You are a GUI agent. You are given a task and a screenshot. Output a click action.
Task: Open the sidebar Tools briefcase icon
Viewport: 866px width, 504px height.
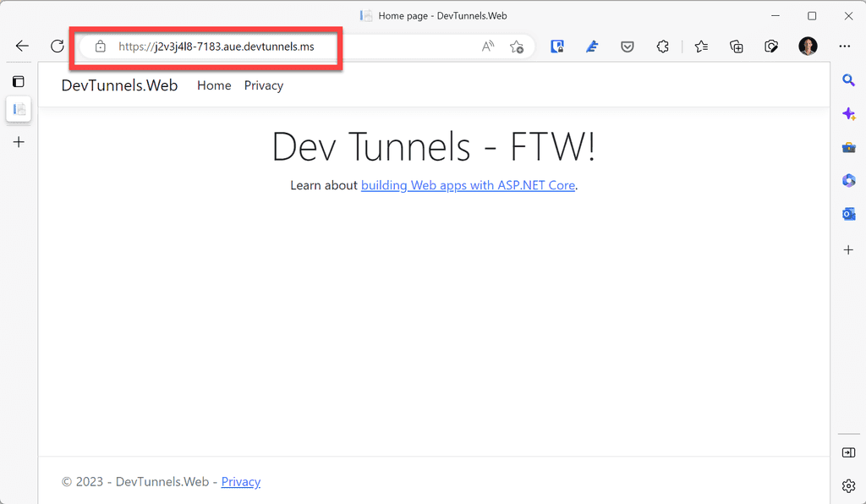[848, 147]
